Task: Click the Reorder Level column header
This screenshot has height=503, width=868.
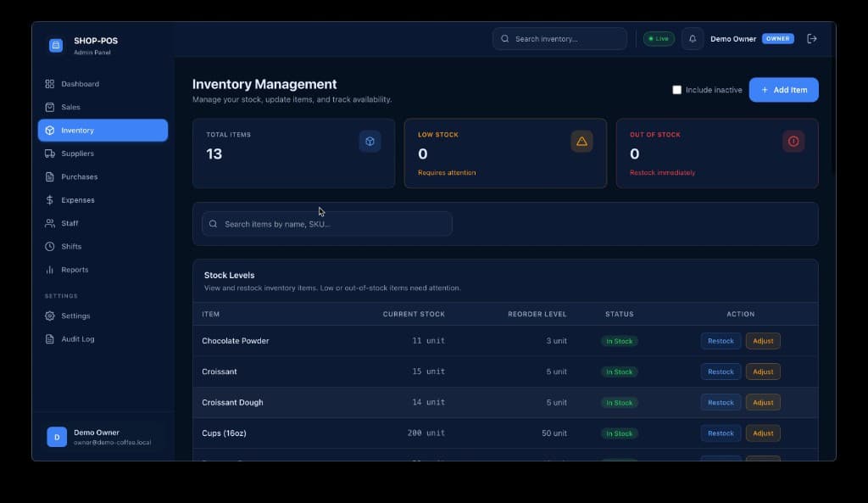Action: click(537, 314)
